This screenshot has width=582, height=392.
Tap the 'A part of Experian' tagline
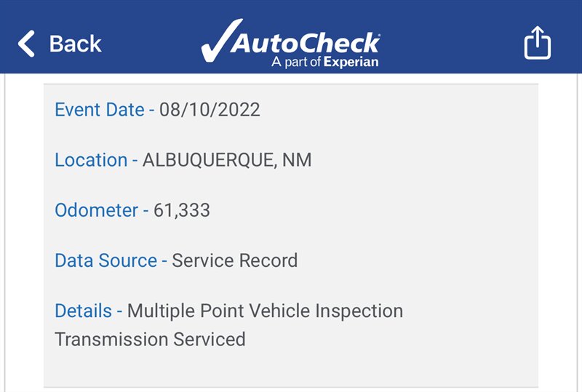point(324,62)
